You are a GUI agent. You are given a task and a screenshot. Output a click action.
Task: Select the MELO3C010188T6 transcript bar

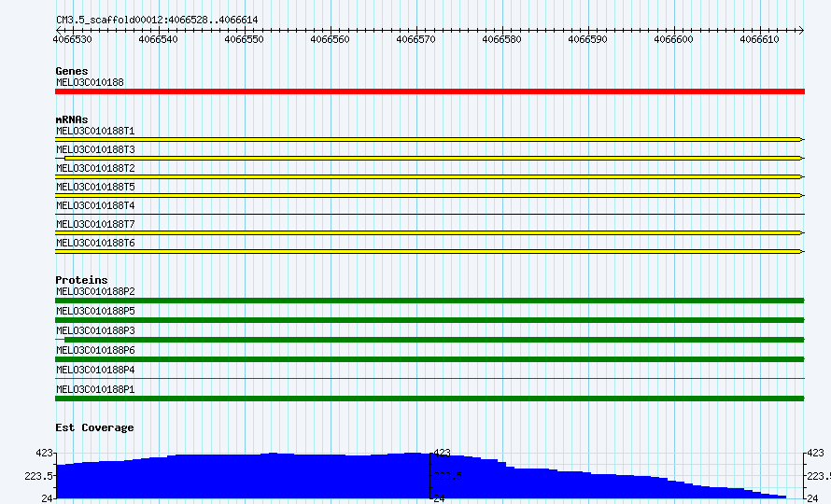430,251
